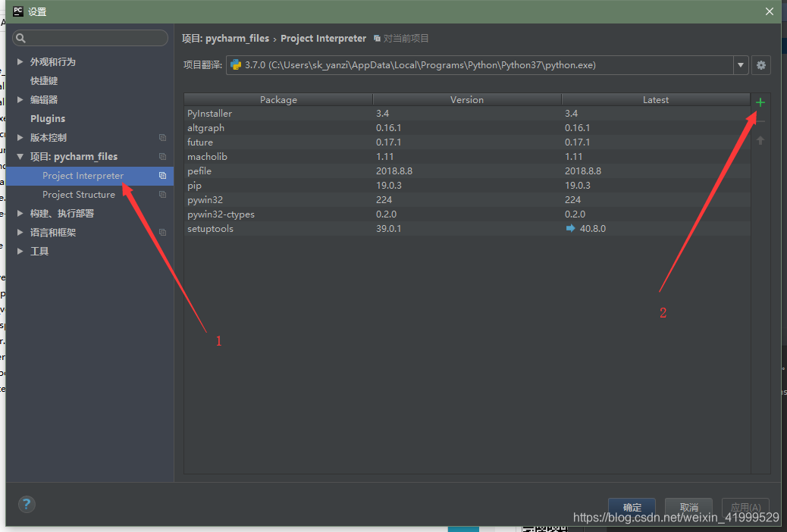Click copy icon beside 项目: pycharm_files
The width and height of the screenshot is (787, 532).
162,157
